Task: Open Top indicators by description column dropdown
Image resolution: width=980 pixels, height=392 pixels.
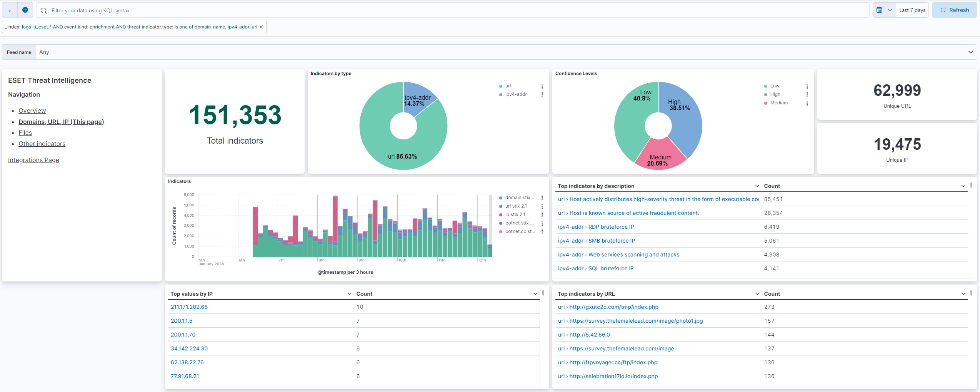Action: [757, 186]
